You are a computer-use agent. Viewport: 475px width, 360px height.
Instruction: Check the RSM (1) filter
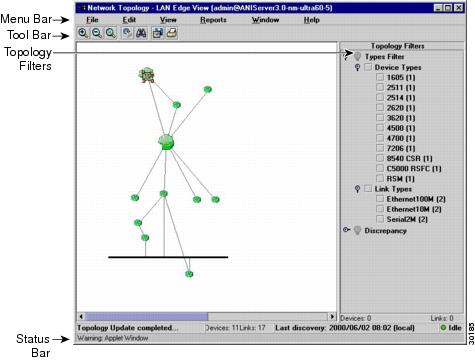click(x=380, y=178)
